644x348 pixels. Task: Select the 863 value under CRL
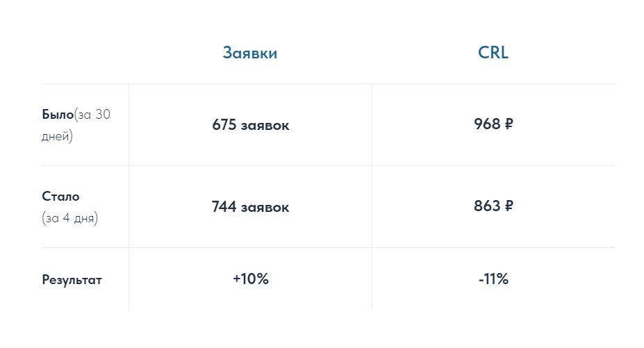487,206
